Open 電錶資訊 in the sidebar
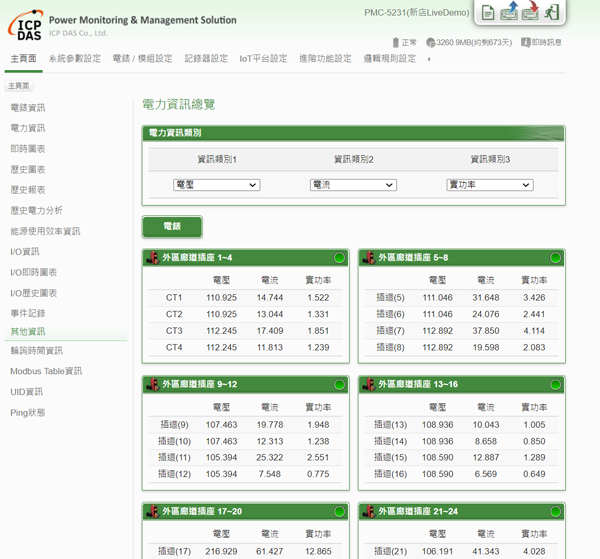This screenshot has height=559, width=600. 28,108
